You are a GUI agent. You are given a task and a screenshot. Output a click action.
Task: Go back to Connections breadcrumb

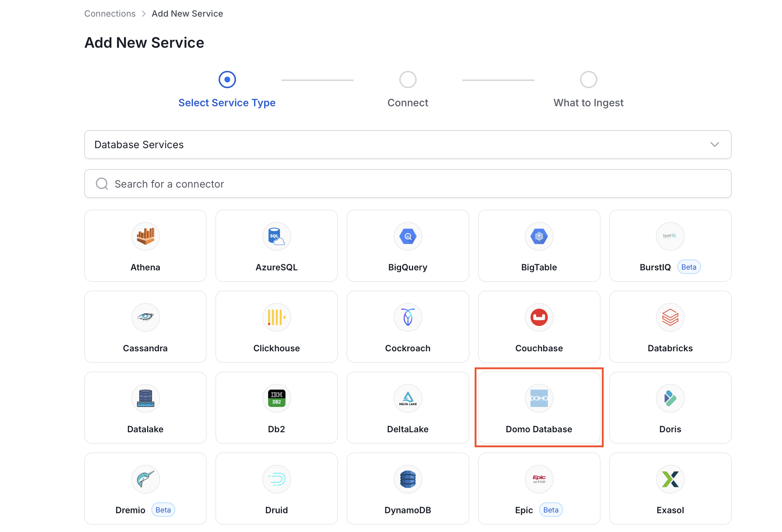pyautogui.click(x=110, y=14)
